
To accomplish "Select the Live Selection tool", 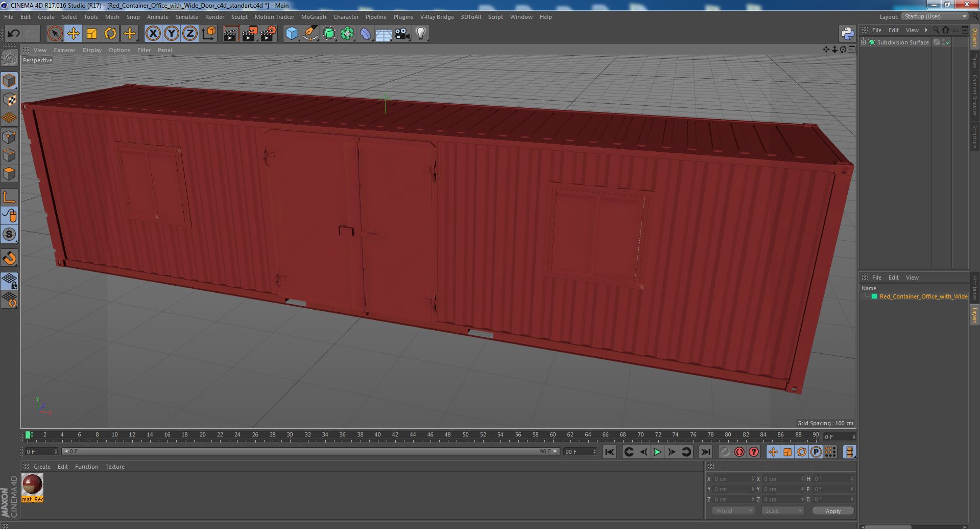I will (55, 34).
